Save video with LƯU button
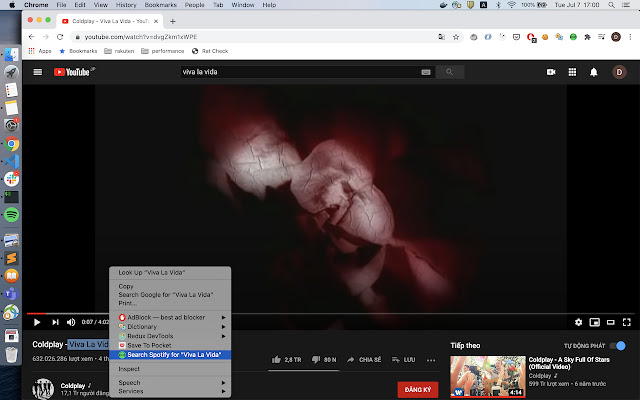Viewport: 640px width, 400px height. 403,360
